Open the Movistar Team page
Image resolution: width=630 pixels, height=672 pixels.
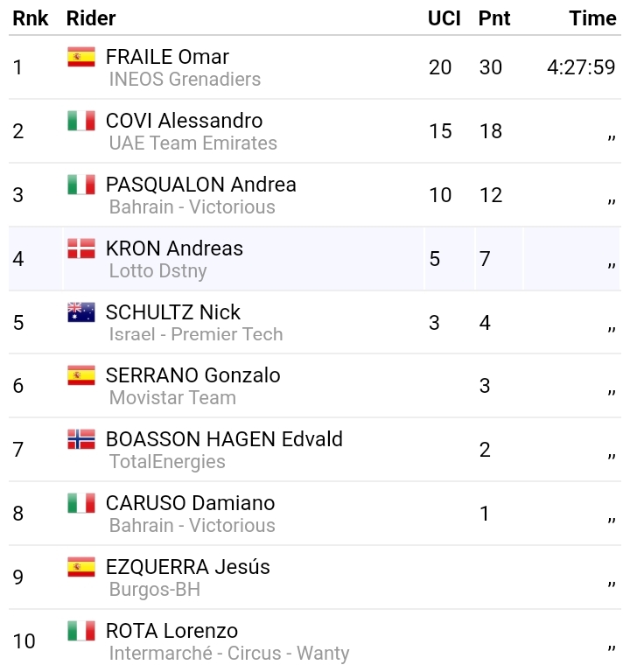(172, 398)
